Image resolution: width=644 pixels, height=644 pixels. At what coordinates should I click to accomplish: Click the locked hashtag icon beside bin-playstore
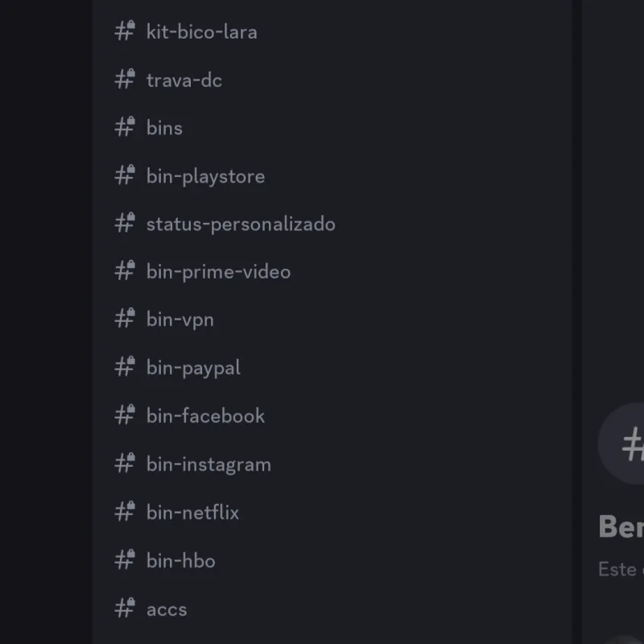click(x=123, y=175)
